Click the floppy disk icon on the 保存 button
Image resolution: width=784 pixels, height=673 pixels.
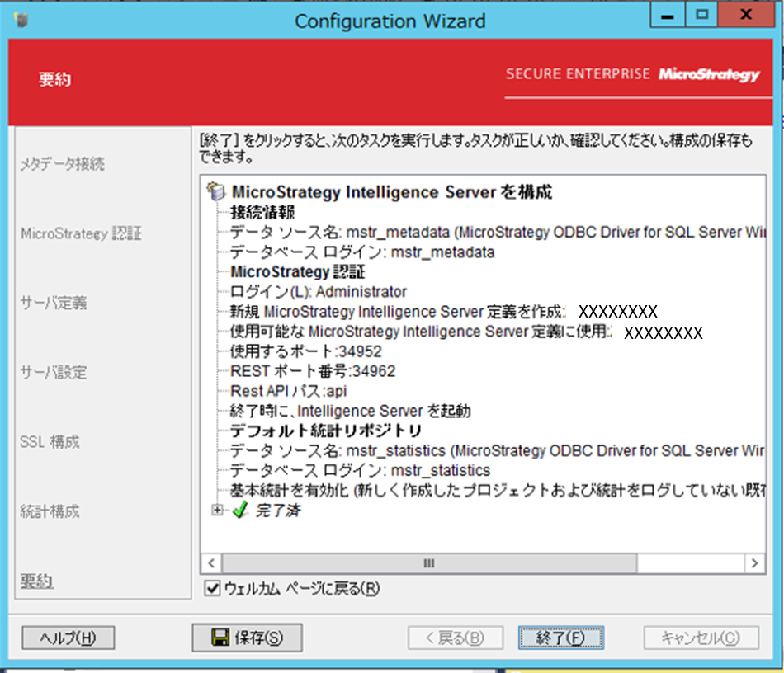coord(220,638)
